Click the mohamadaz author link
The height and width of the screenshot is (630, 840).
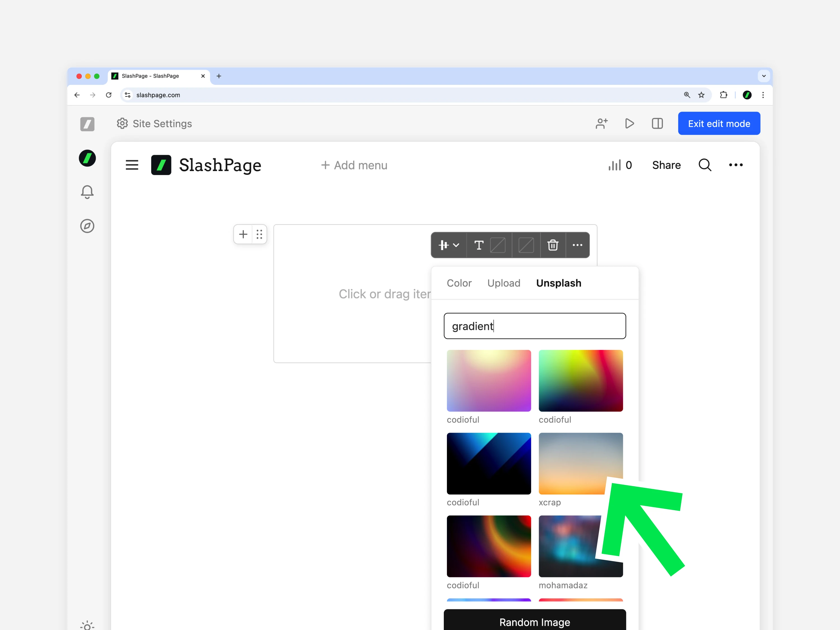[x=563, y=585]
